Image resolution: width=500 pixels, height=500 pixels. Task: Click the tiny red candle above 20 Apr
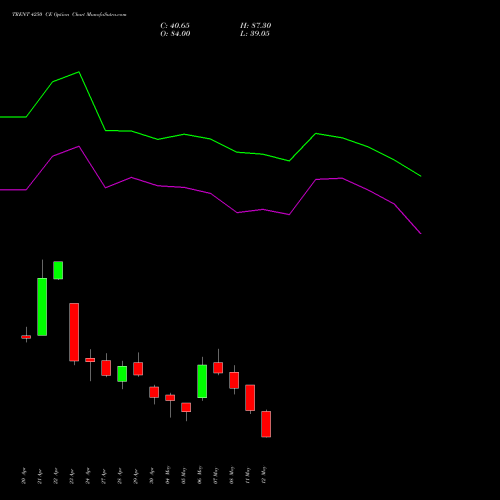pyautogui.click(x=26, y=337)
